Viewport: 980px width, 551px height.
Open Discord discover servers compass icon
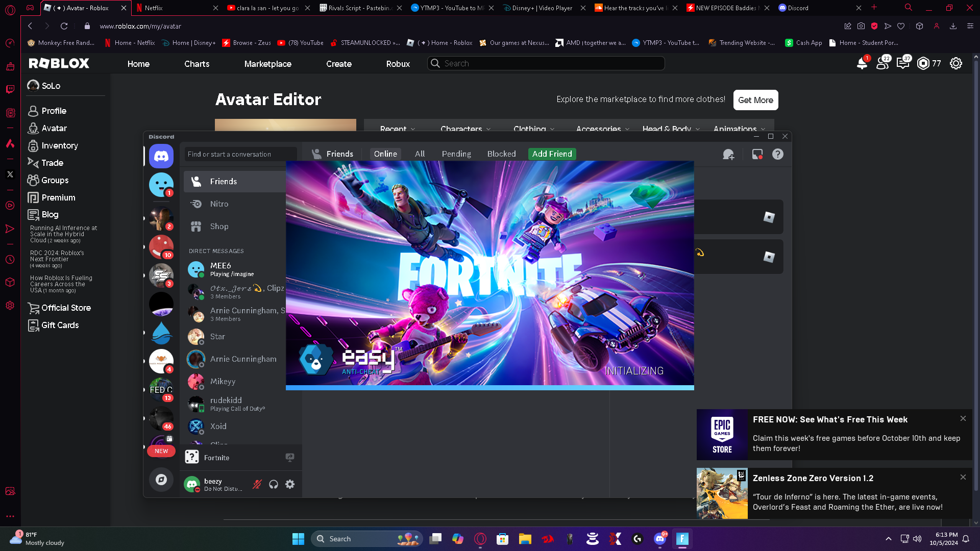tap(161, 480)
